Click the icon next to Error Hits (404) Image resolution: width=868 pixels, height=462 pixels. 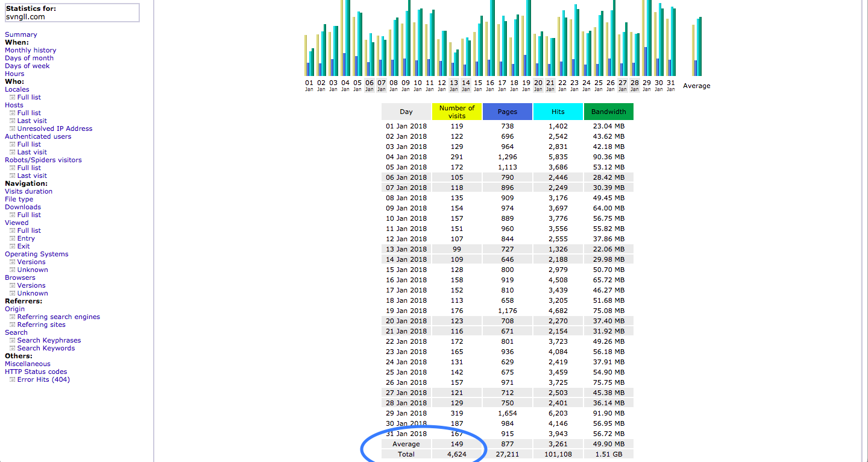tap(13, 379)
